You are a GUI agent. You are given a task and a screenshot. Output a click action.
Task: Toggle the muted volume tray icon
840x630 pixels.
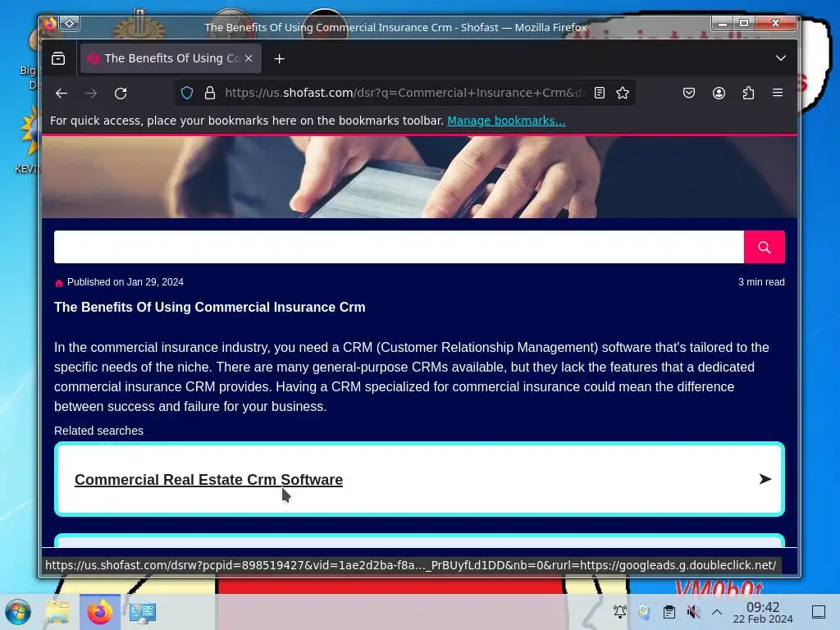[694, 612]
